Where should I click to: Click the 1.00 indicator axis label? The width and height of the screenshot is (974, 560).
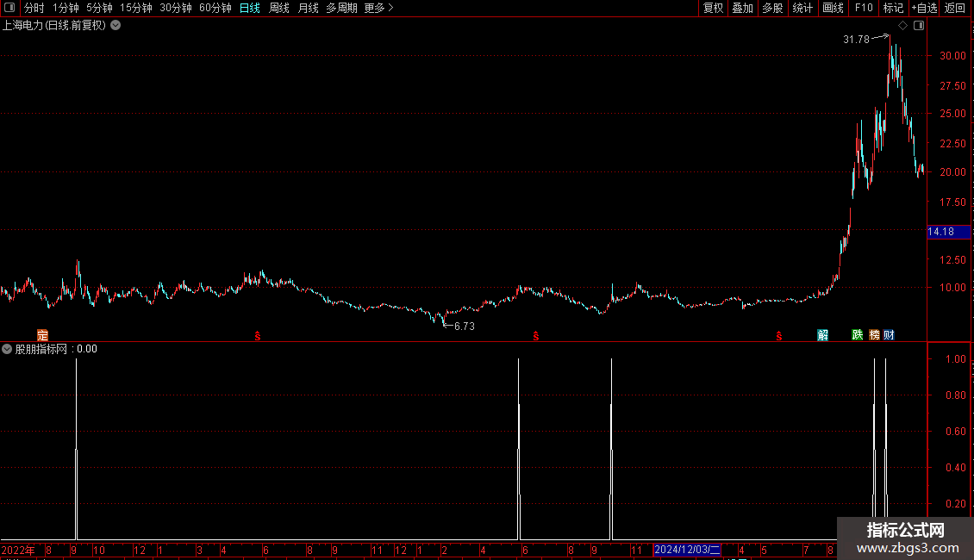(x=956, y=359)
